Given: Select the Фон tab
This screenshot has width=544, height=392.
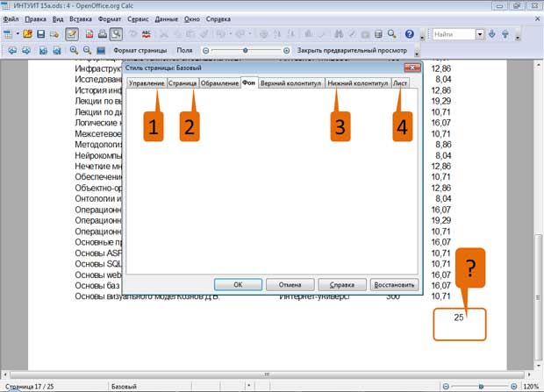Looking at the screenshot, I should (249, 82).
